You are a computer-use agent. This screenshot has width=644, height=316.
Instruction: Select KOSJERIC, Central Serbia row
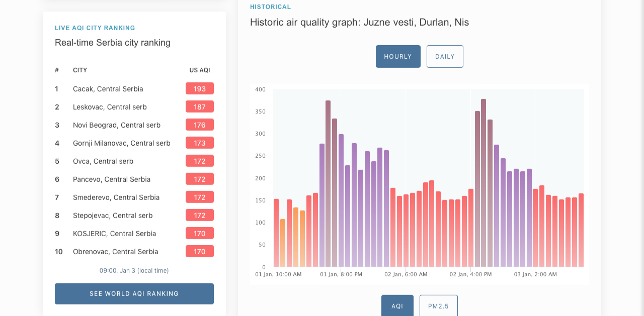click(x=114, y=234)
